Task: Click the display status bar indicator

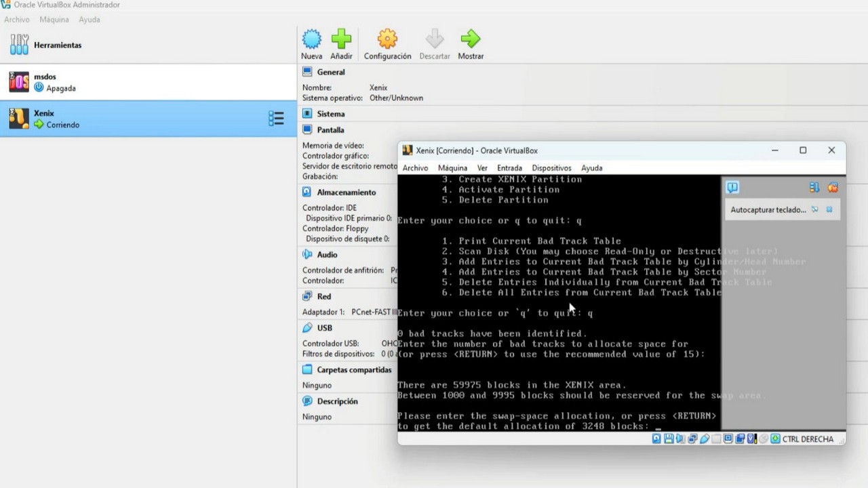Action: coord(728,439)
